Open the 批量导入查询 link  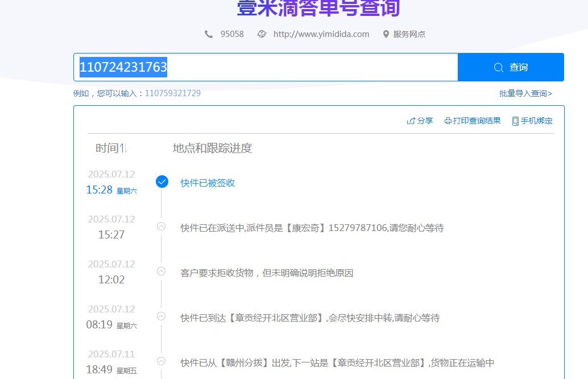click(x=525, y=93)
